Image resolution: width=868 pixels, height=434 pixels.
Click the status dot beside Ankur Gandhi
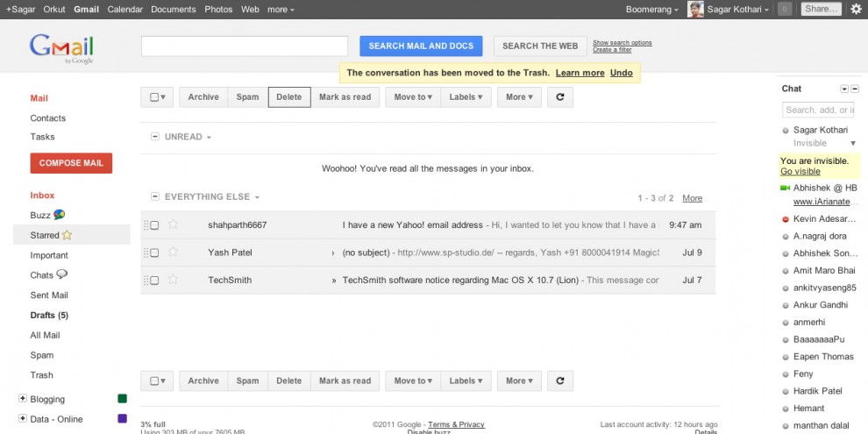[x=785, y=306]
